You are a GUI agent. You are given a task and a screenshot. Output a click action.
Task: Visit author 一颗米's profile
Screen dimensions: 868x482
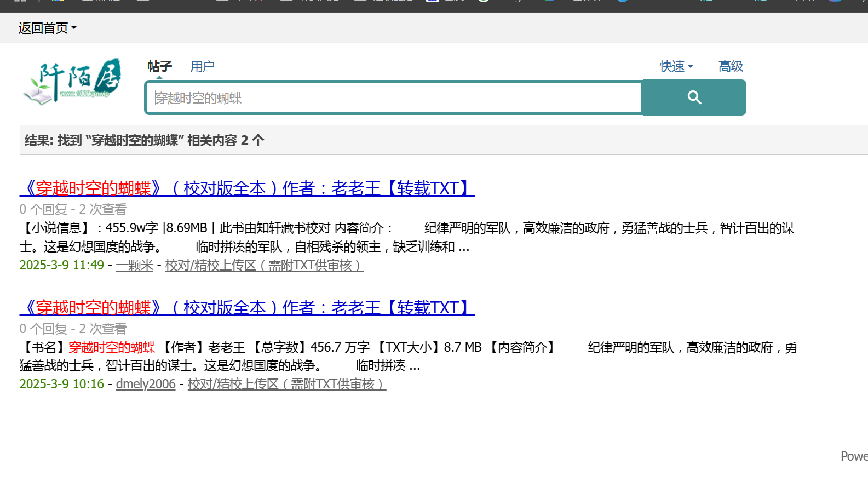tap(134, 265)
